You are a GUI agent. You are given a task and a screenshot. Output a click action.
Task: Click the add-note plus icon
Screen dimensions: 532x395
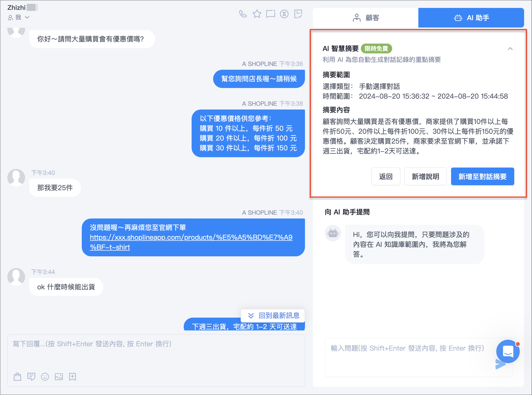[x=72, y=377]
